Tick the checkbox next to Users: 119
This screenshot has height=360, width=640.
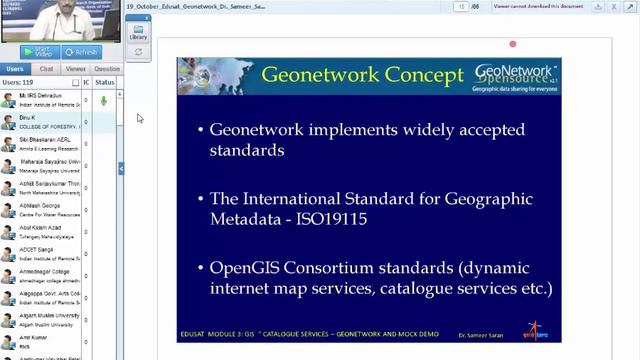click(x=76, y=83)
